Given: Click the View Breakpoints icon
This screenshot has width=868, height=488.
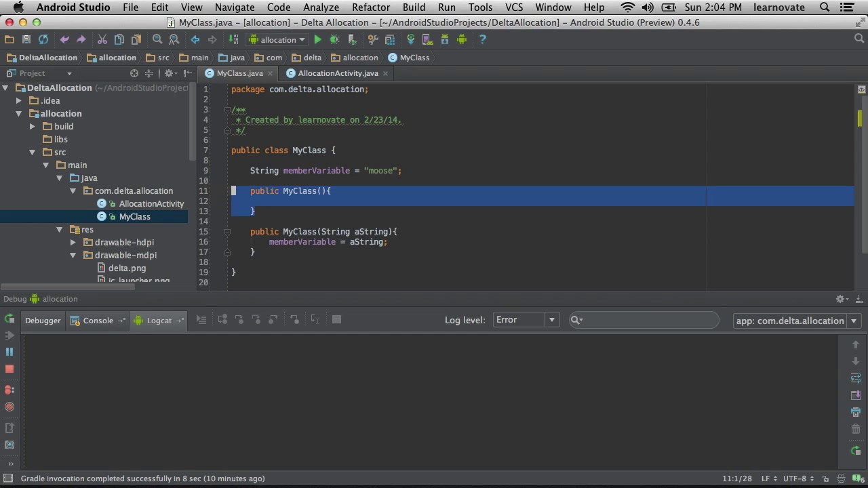Looking at the screenshot, I should click(9, 390).
